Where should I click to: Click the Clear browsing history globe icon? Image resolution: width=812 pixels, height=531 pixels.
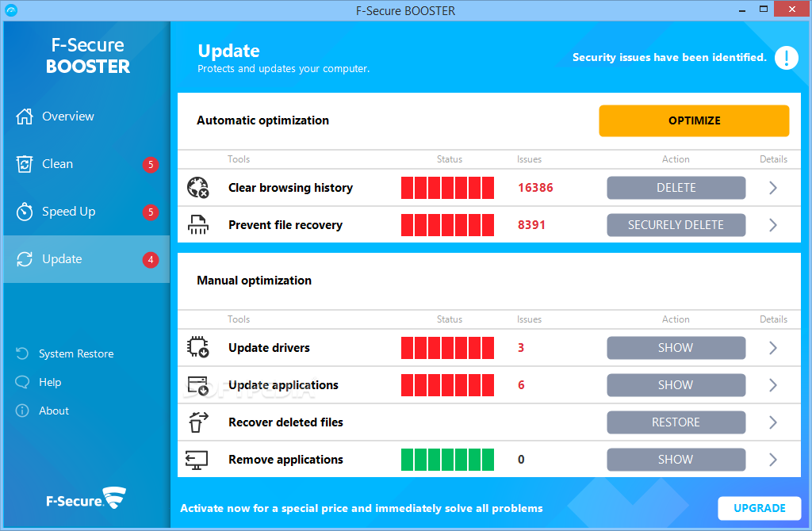click(197, 187)
